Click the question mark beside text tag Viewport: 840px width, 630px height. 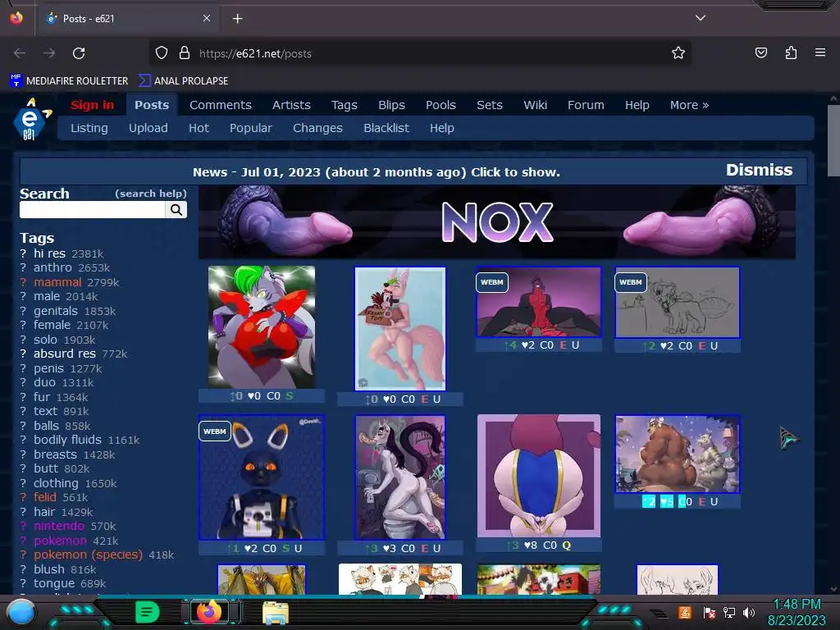pos(23,411)
